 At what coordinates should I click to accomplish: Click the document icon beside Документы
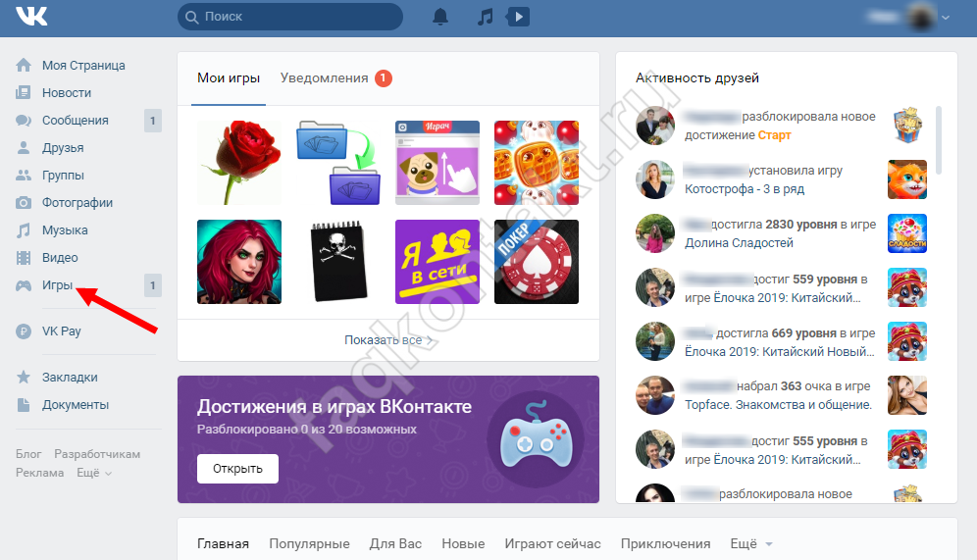pyautogui.click(x=24, y=405)
